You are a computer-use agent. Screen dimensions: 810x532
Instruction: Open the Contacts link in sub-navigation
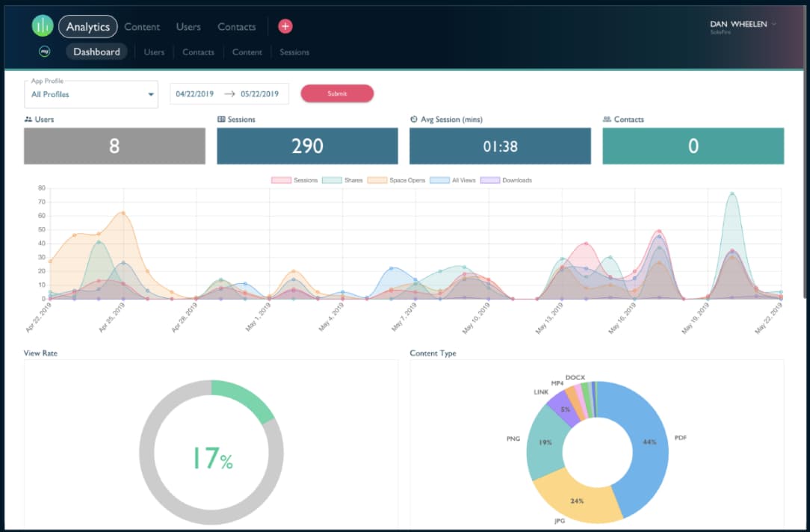pos(198,52)
